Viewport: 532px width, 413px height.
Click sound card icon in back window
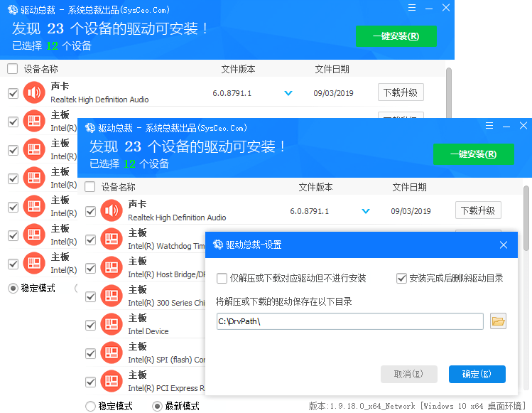click(34, 92)
